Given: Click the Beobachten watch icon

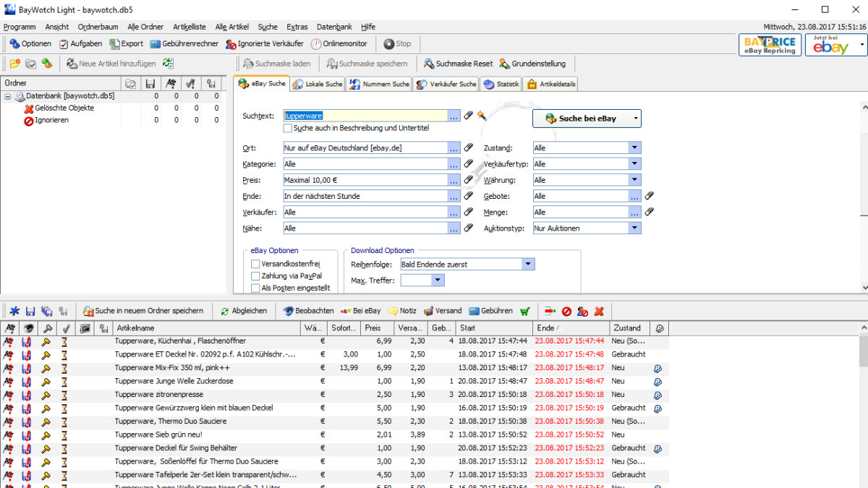Looking at the screenshot, I should pos(288,311).
